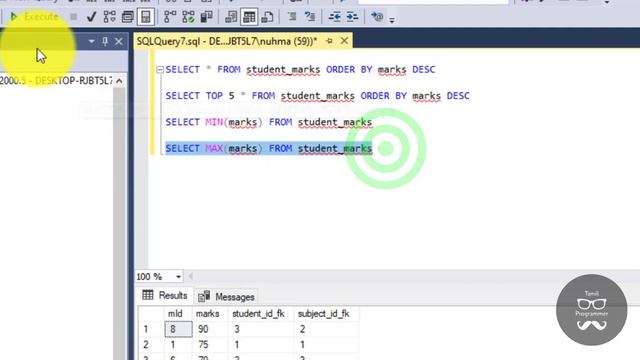The width and height of the screenshot is (640, 360).
Task: Place cursor in SELECT MIN(marks) line
Action: (x=269, y=122)
